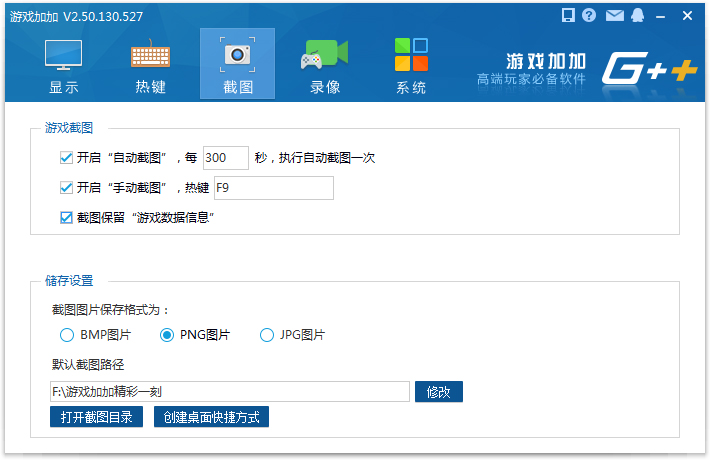Uncheck the 手动截图 manual screenshot option
Viewport: 710px width, 460px height.
click(67, 188)
